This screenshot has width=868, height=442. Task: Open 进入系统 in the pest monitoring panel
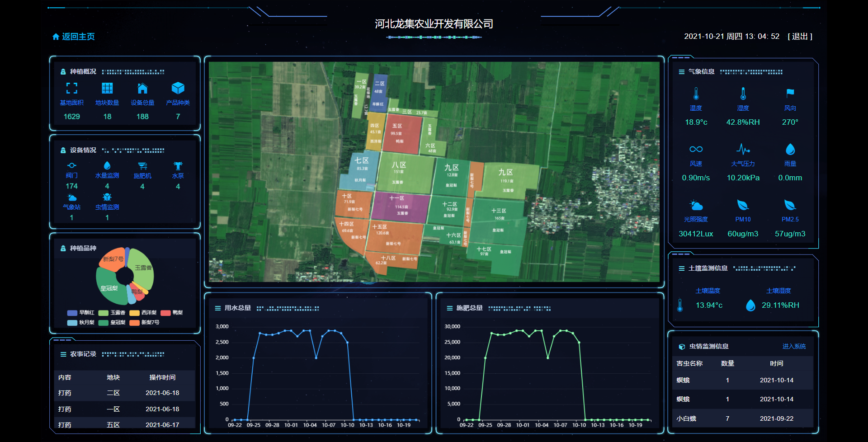(794, 346)
